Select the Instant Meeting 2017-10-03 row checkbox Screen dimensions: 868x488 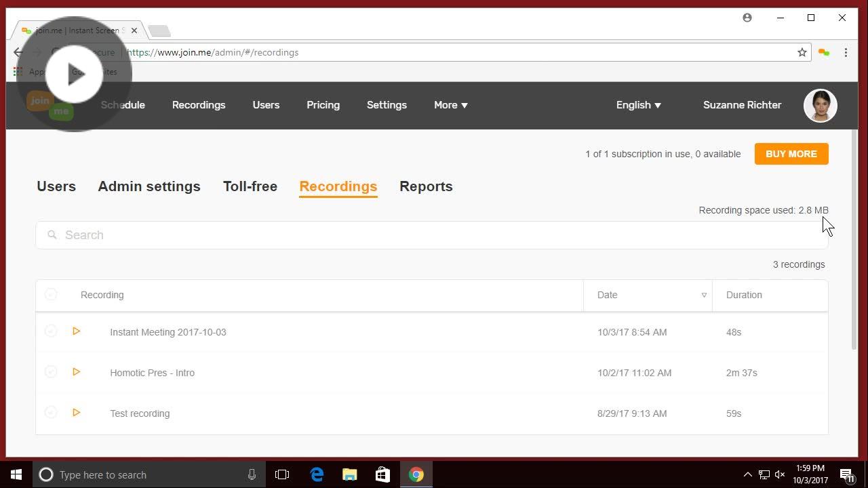(x=51, y=331)
